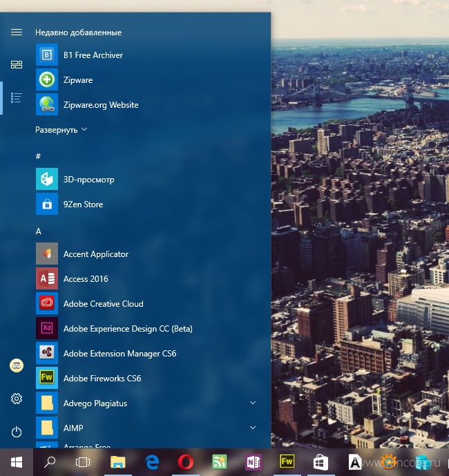This screenshot has height=476, width=449.
Task: Launch Opera browser from taskbar
Action: coord(186,462)
